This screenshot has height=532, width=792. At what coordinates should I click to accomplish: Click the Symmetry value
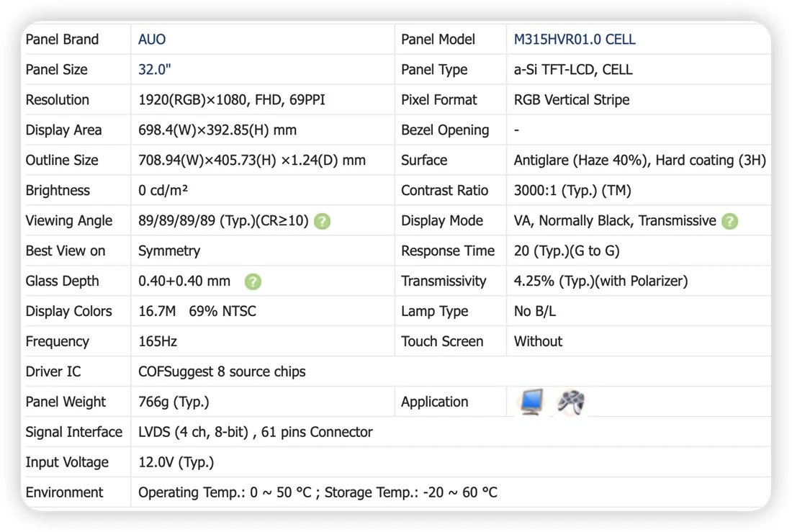click(169, 251)
